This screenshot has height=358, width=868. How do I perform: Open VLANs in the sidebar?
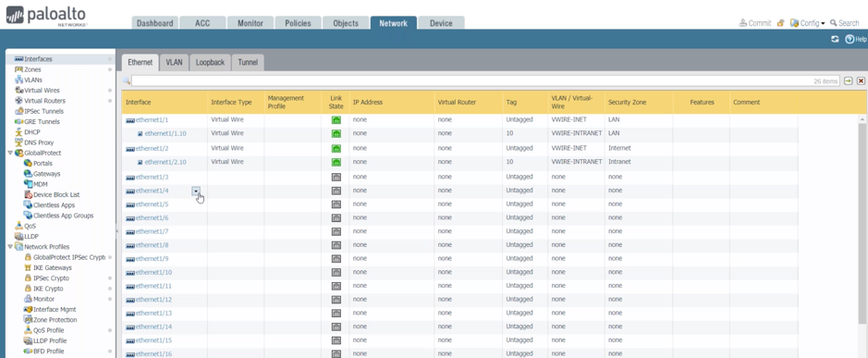[32, 80]
